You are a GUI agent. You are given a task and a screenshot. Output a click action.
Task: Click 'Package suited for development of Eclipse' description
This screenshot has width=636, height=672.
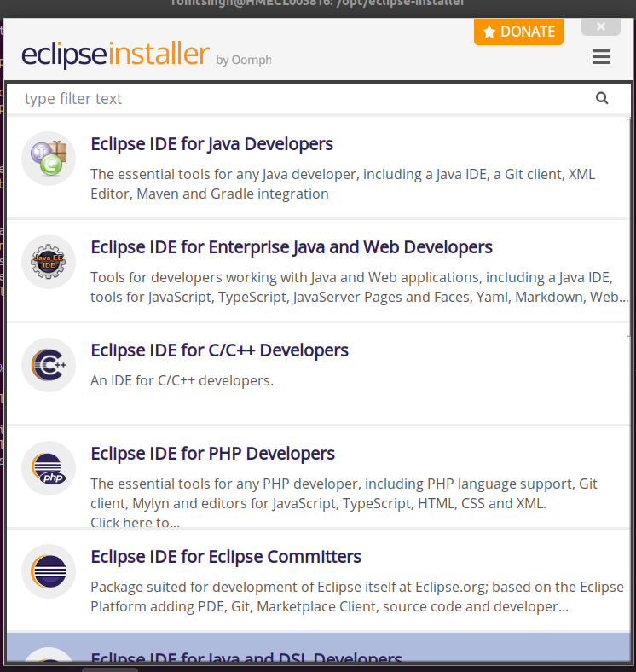(357, 597)
